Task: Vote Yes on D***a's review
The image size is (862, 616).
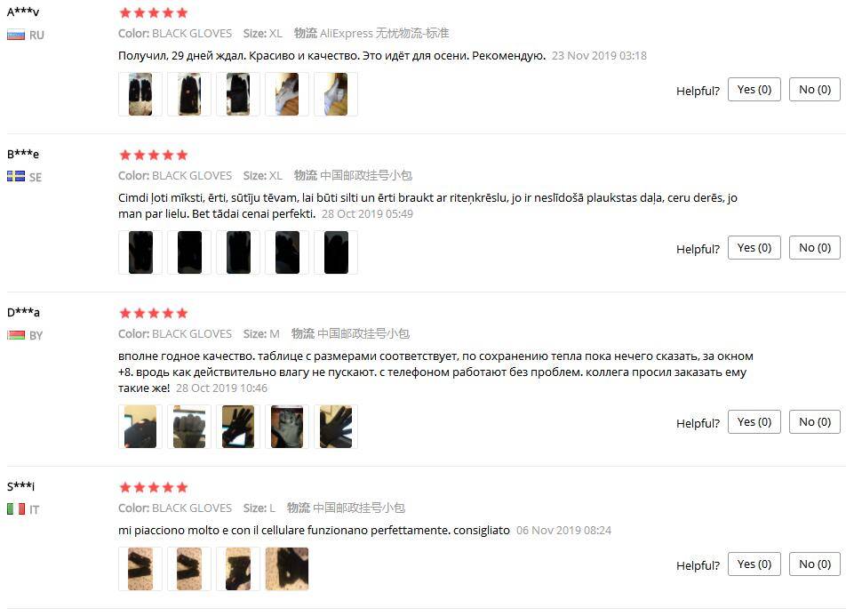Action: [754, 422]
